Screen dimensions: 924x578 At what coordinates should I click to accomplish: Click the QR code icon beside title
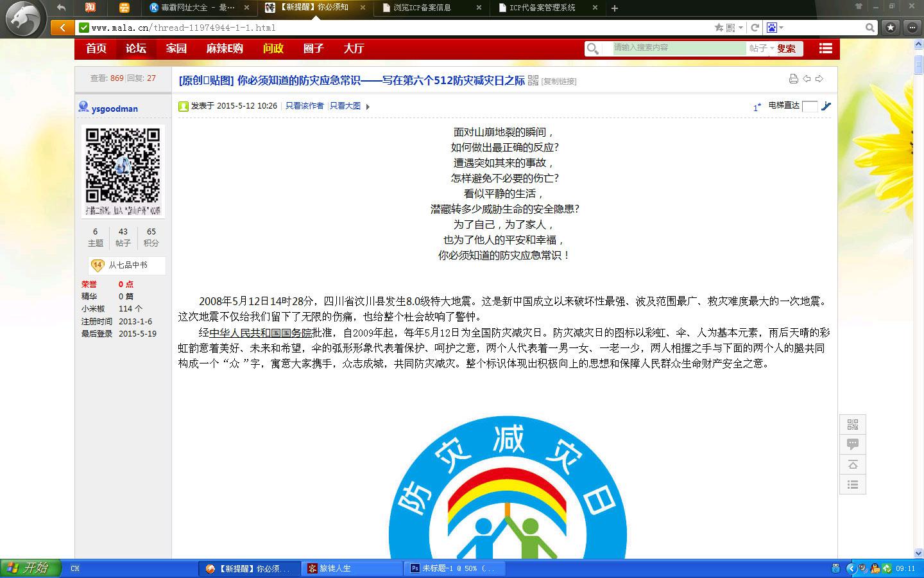tap(533, 80)
